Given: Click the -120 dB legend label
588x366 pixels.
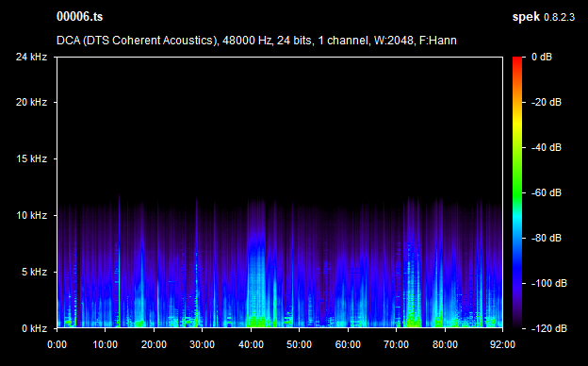Looking at the screenshot, I should click(x=548, y=328).
